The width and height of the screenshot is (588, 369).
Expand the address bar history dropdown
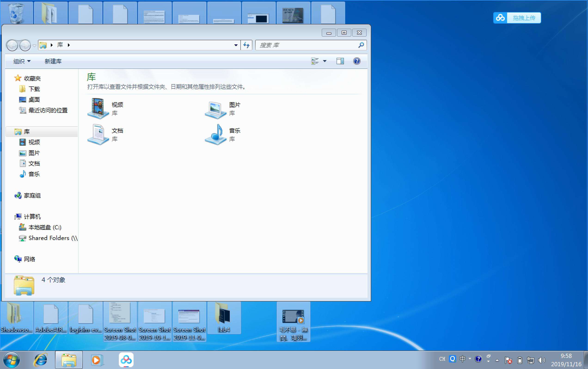(x=236, y=45)
